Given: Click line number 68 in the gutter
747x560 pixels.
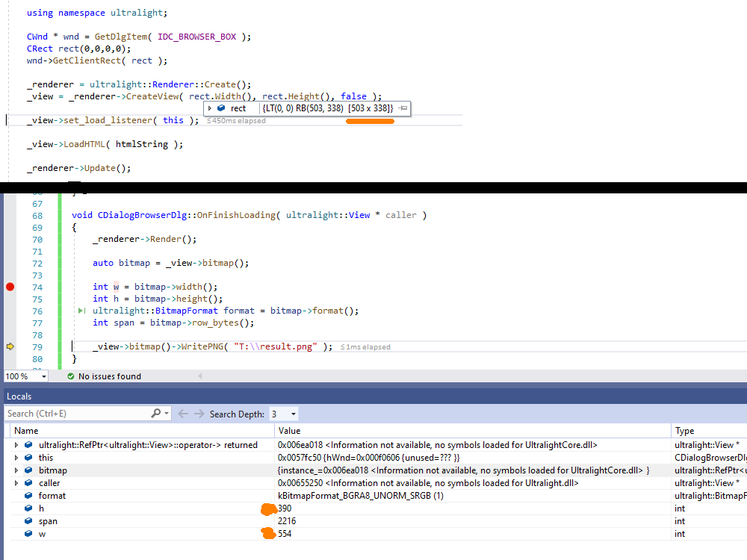Looking at the screenshot, I should (37, 216).
